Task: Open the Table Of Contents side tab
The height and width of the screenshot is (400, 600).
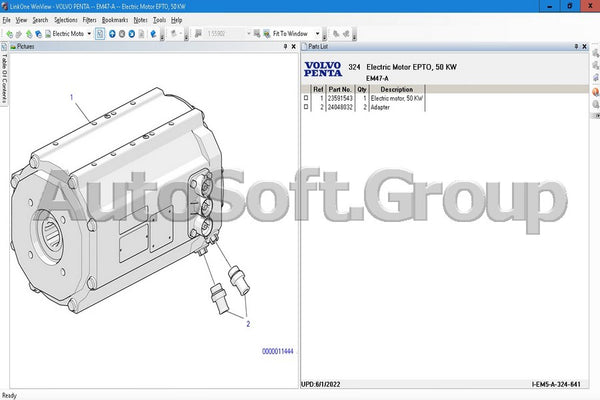Action: point(4,78)
